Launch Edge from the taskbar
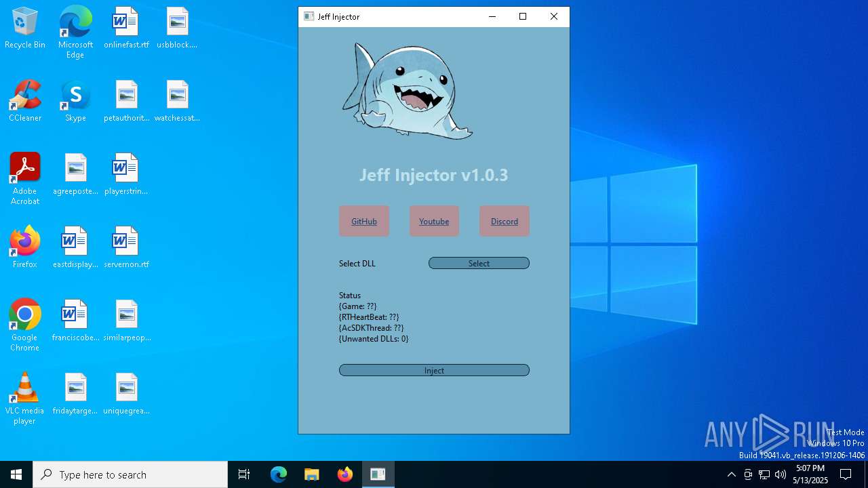868x488 pixels. (279, 474)
